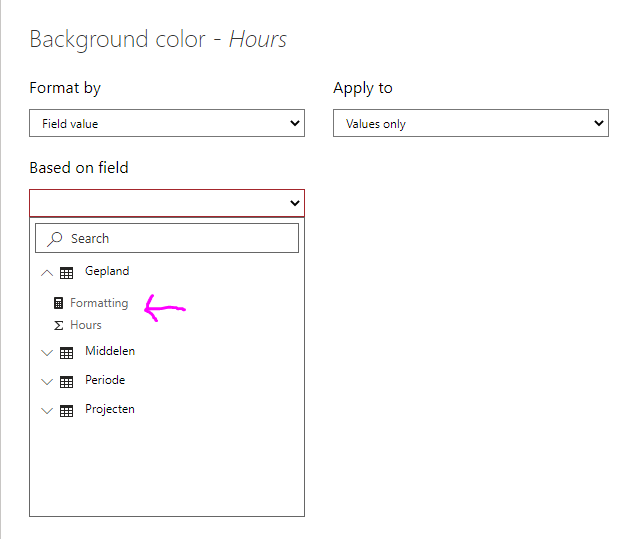
Task: Open the Format by dropdown
Action: [167, 123]
